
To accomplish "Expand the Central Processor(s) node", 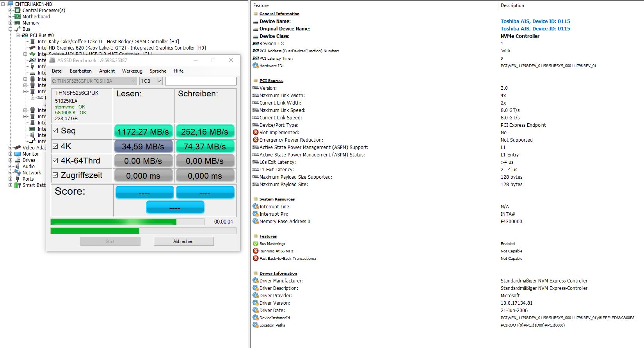I will tap(11, 10).
